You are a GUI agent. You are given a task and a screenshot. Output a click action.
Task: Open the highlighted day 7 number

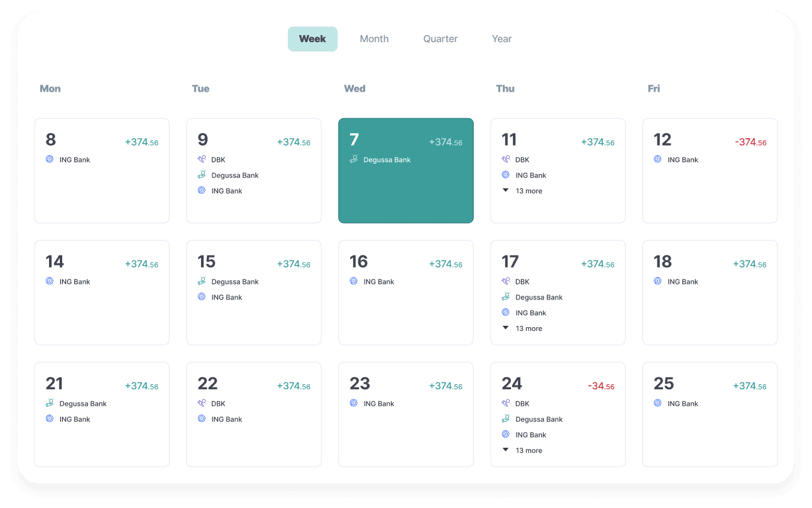coord(354,139)
